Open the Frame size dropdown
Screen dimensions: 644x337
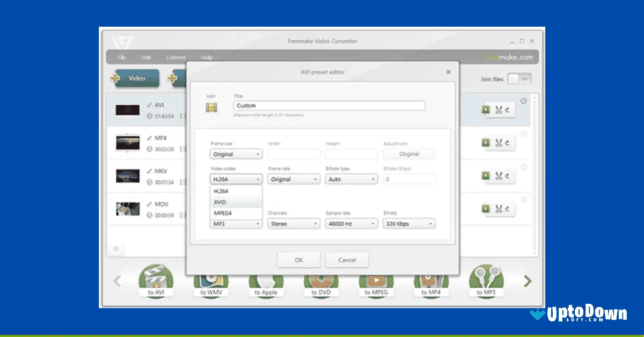(235, 154)
